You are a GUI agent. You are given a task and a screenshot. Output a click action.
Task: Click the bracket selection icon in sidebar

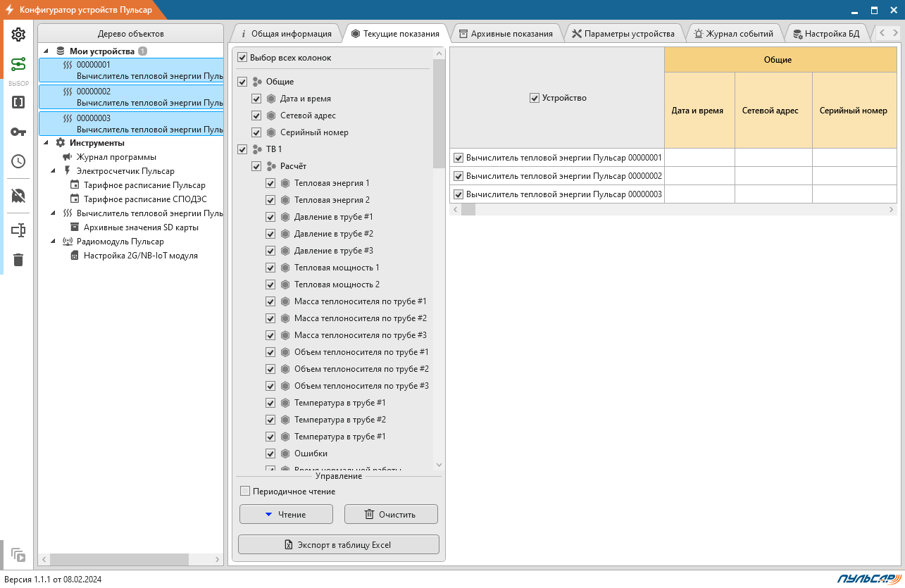tap(18, 102)
